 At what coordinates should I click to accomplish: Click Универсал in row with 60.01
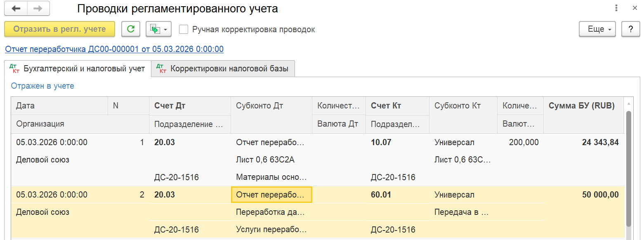click(463, 195)
